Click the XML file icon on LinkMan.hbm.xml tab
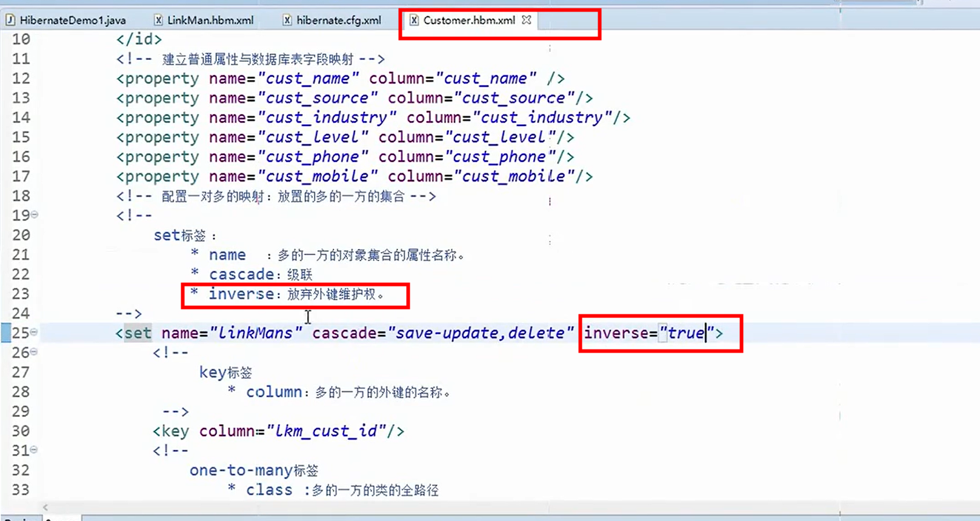 (x=158, y=20)
